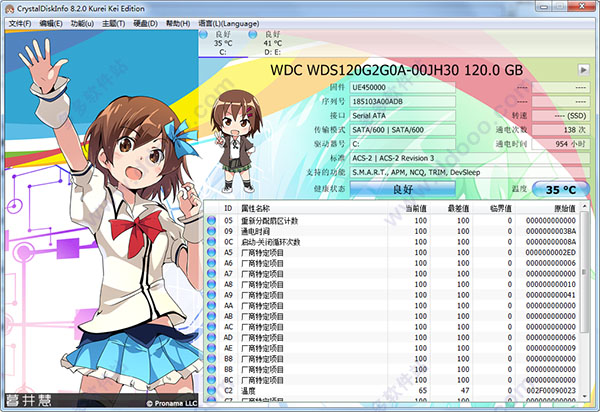Click status orb of attribute row AD
The image size is (600, 412).
click(211, 337)
